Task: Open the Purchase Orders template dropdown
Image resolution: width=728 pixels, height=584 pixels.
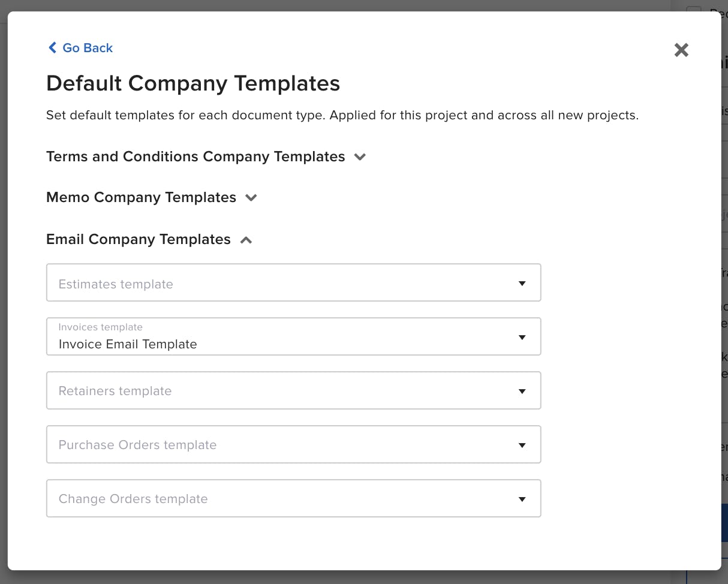Action: click(x=294, y=444)
